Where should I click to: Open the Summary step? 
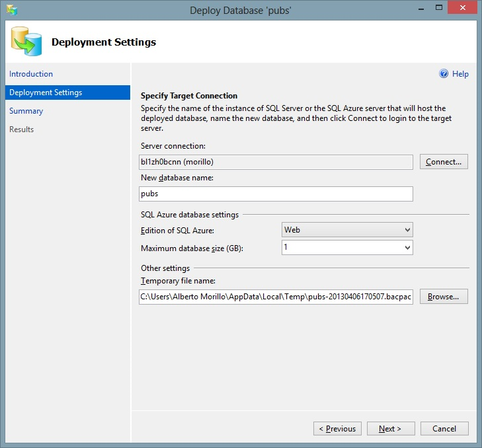click(x=26, y=111)
